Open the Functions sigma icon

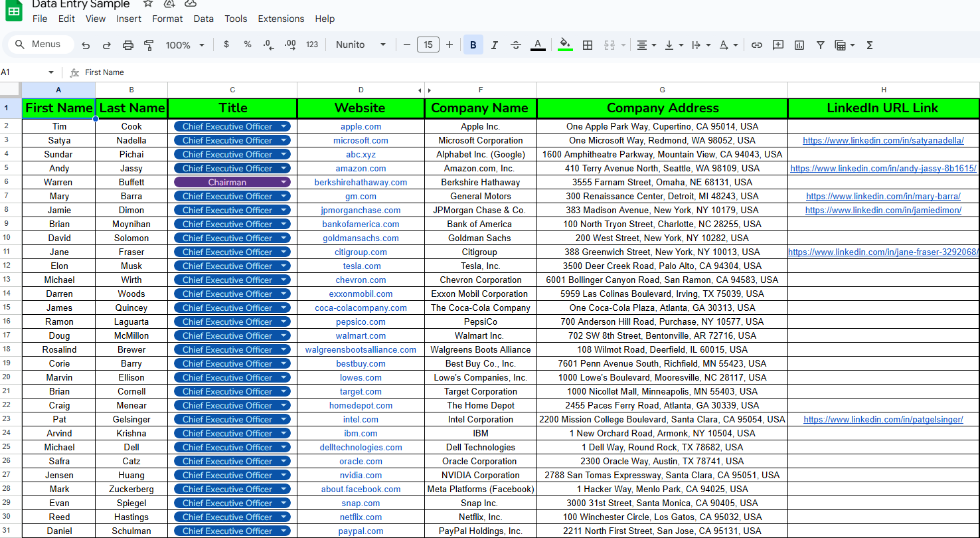pyautogui.click(x=870, y=45)
